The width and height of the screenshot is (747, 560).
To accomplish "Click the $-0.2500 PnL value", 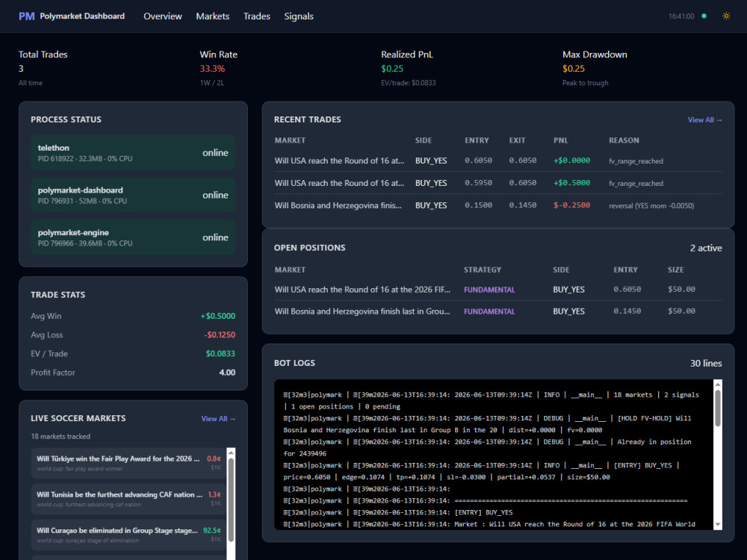I will pyautogui.click(x=571, y=205).
